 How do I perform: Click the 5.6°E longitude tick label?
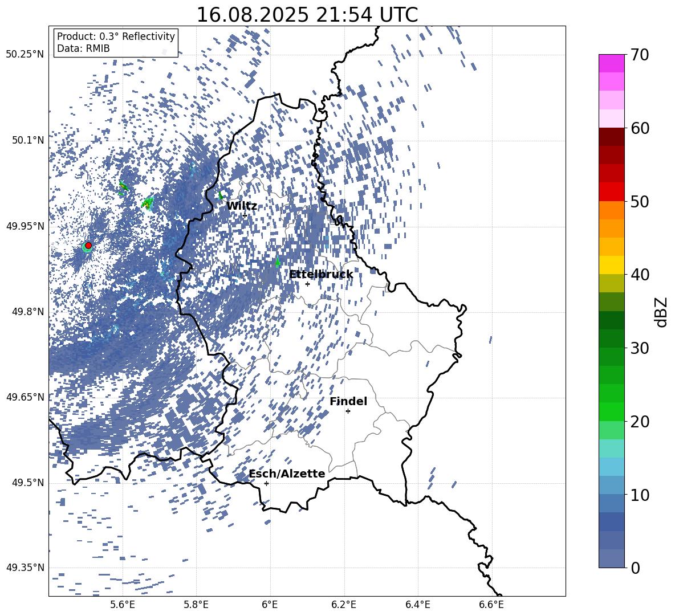coord(123,605)
